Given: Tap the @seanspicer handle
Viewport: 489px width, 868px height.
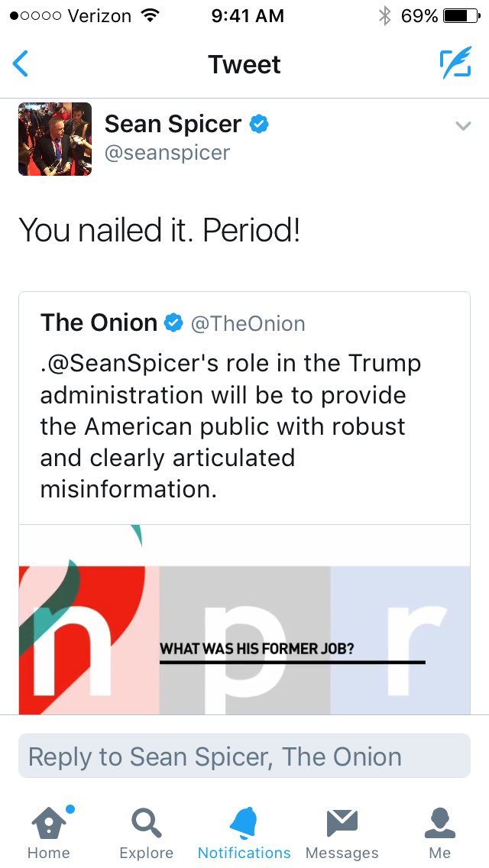Looking at the screenshot, I should point(167,153).
